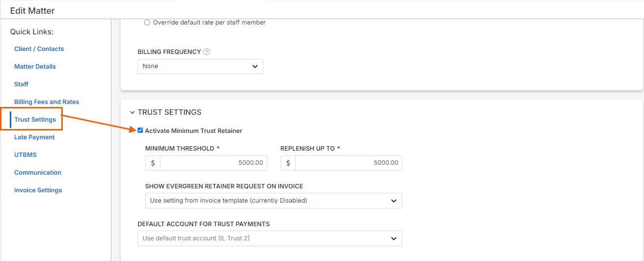
Task: Uncheck Activate Minimum Trust Retainer
Action: tap(140, 130)
